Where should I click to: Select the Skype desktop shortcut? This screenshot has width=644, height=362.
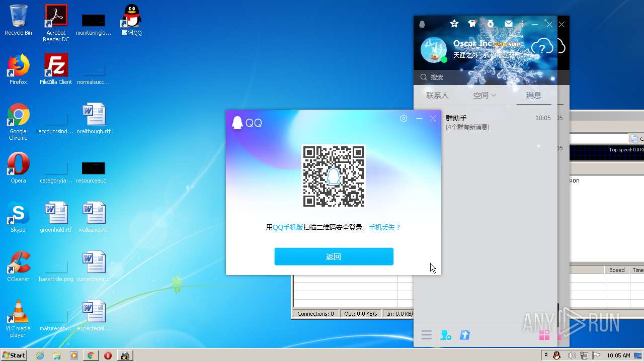[18, 217]
